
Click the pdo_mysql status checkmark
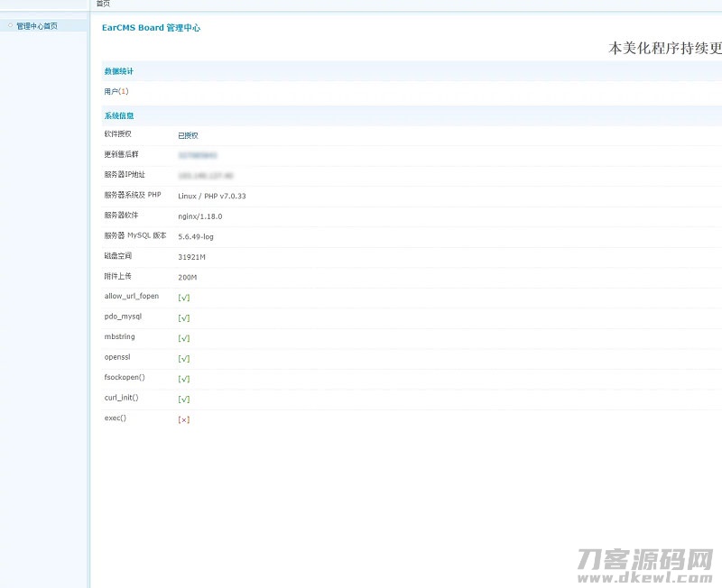click(184, 318)
